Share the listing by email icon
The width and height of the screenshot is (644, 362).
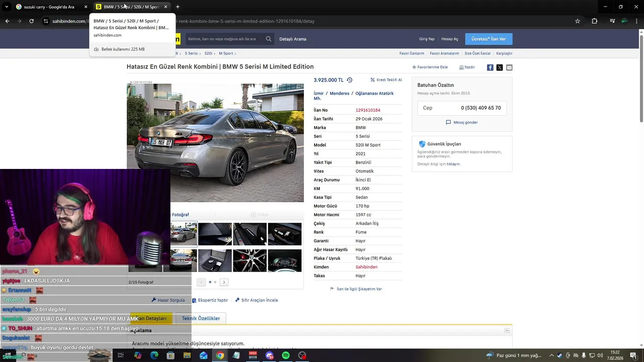point(509,67)
